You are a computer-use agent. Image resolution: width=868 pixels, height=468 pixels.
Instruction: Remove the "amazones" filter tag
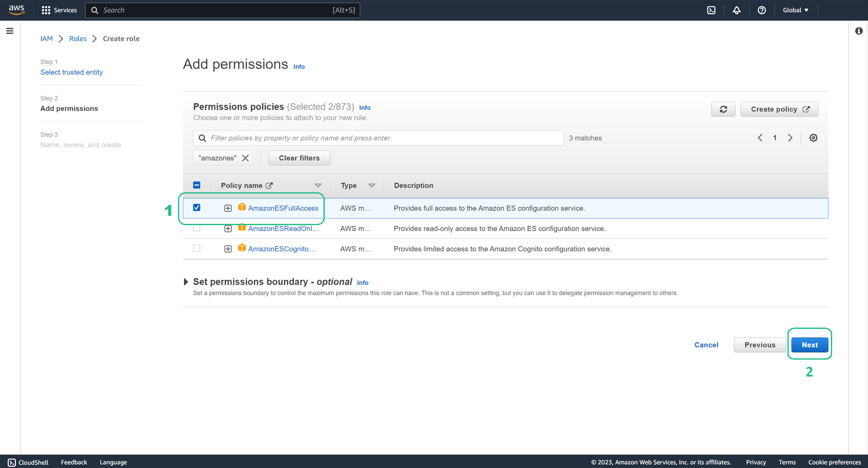(x=245, y=158)
